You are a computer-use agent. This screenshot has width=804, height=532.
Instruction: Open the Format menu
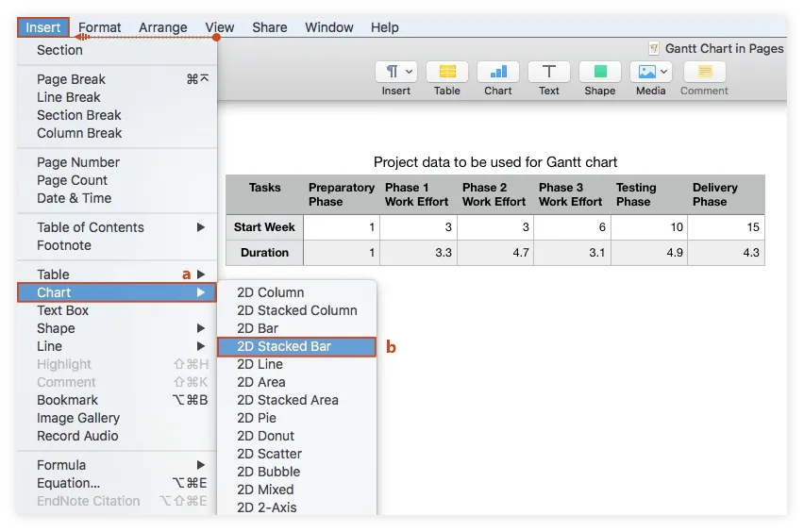coord(100,27)
